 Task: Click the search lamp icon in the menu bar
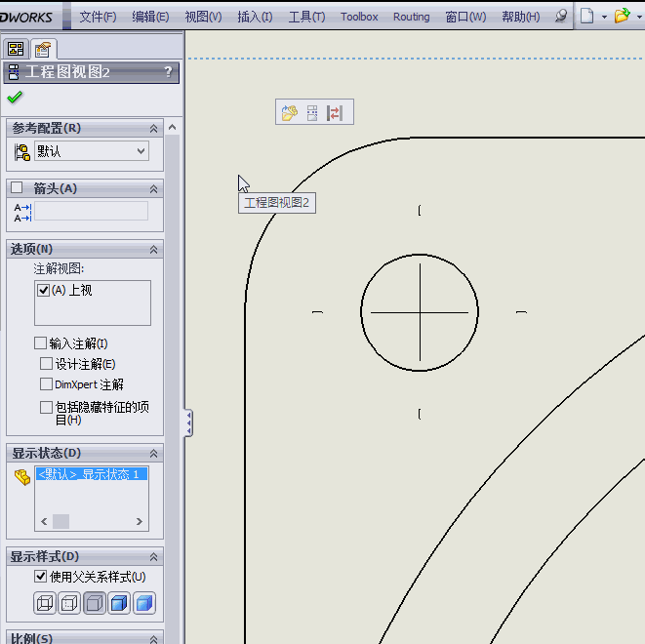pos(561,17)
